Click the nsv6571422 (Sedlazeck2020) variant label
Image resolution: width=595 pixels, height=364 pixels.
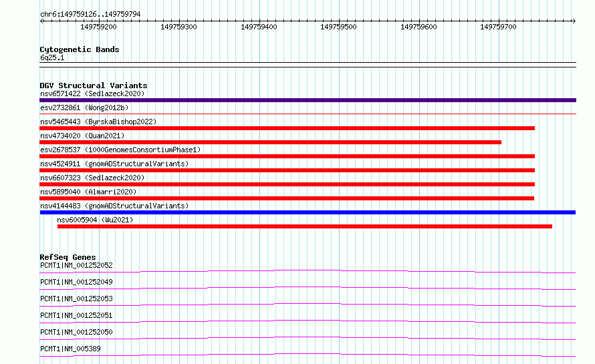[92, 94]
